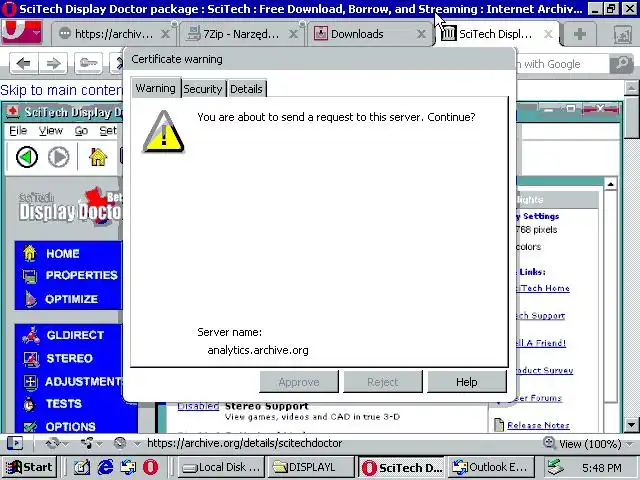Switch to the 7Zip - Narzęd... tab
This screenshot has height=480, width=640.
[242, 34]
